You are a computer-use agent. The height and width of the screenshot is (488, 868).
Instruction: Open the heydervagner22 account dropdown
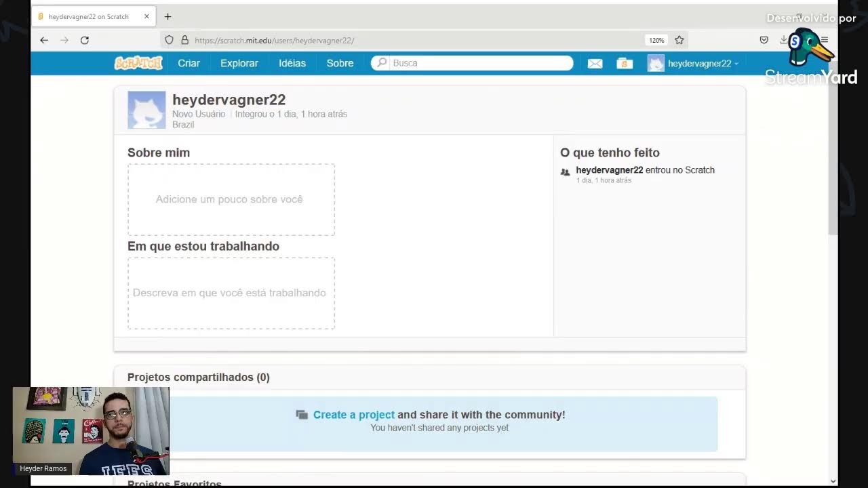pos(703,64)
